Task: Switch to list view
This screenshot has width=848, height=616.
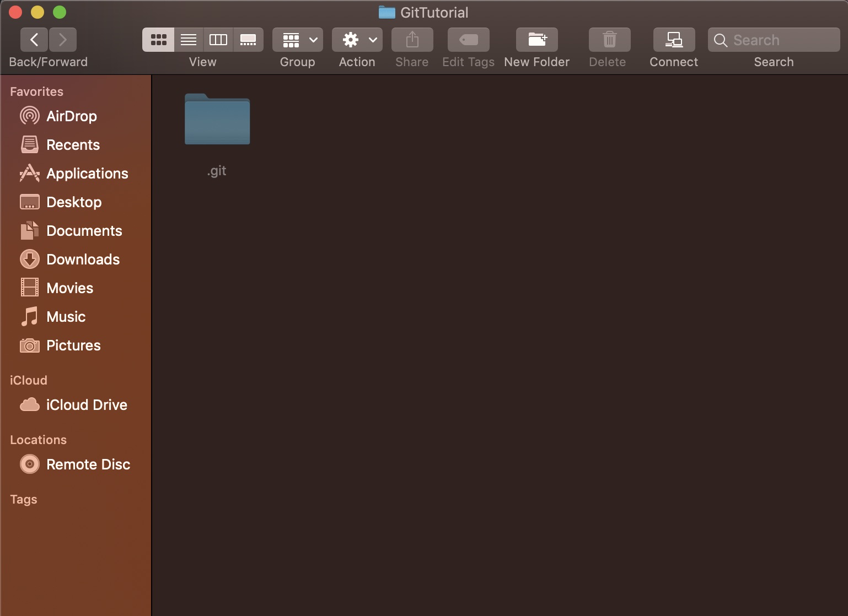Action: pyautogui.click(x=189, y=40)
